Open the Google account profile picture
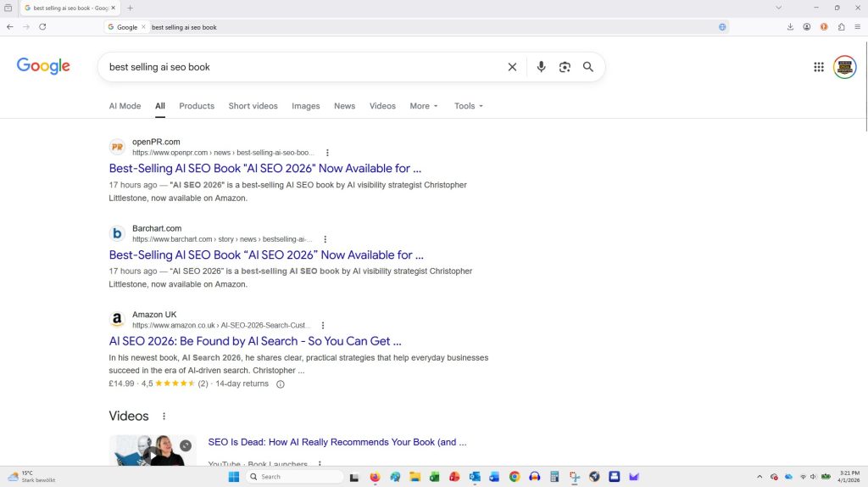 (845, 67)
